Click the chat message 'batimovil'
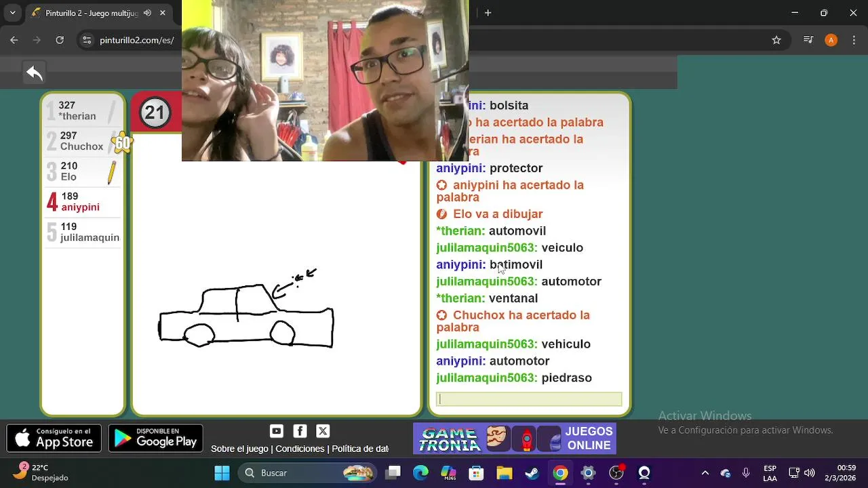 pyautogui.click(x=516, y=265)
